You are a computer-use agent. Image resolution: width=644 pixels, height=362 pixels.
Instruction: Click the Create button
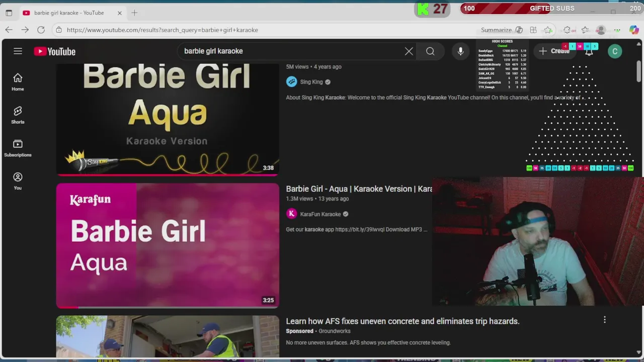tap(555, 51)
